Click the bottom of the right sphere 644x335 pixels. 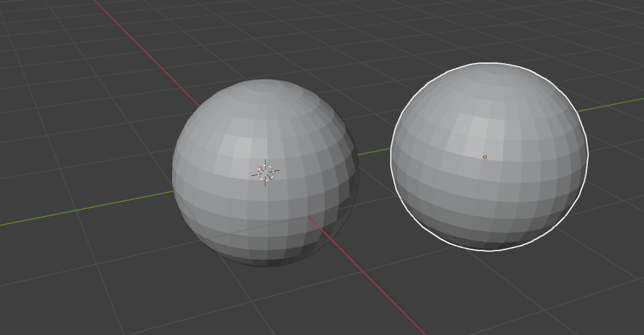(x=489, y=244)
